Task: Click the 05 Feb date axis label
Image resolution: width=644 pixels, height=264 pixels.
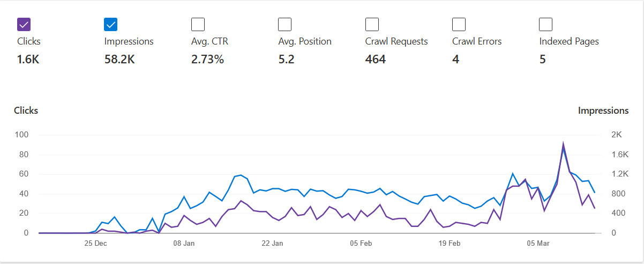Action: click(x=361, y=244)
